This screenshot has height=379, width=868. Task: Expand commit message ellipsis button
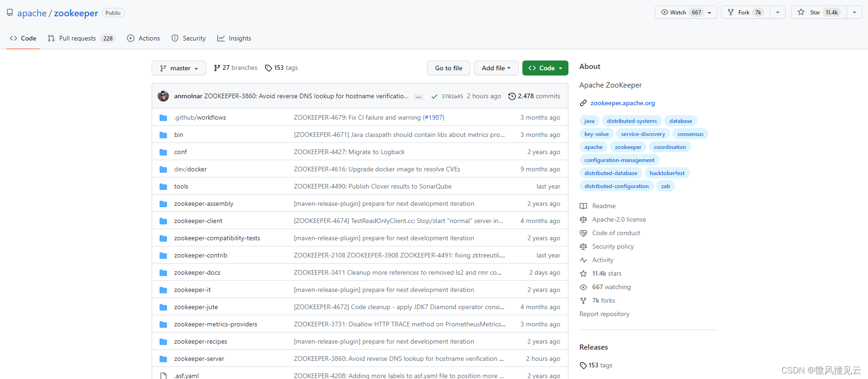pyautogui.click(x=419, y=96)
